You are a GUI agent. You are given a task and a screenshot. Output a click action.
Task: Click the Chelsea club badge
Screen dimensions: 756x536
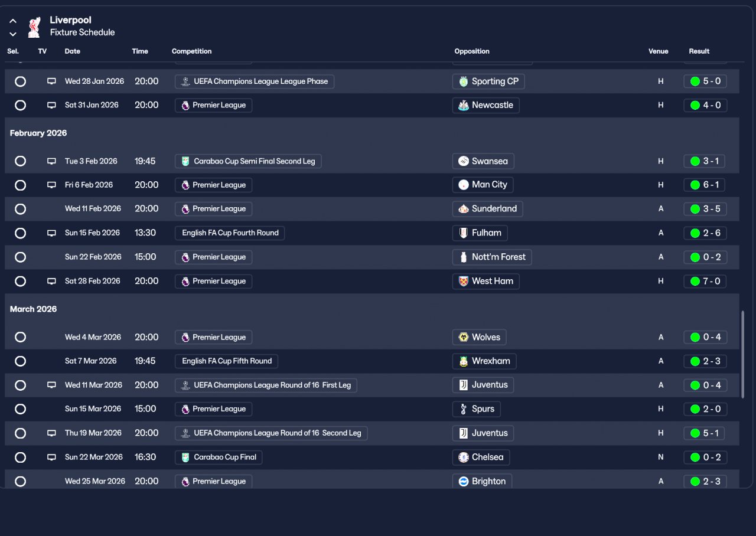pyautogui.click(x=464, y=457)
